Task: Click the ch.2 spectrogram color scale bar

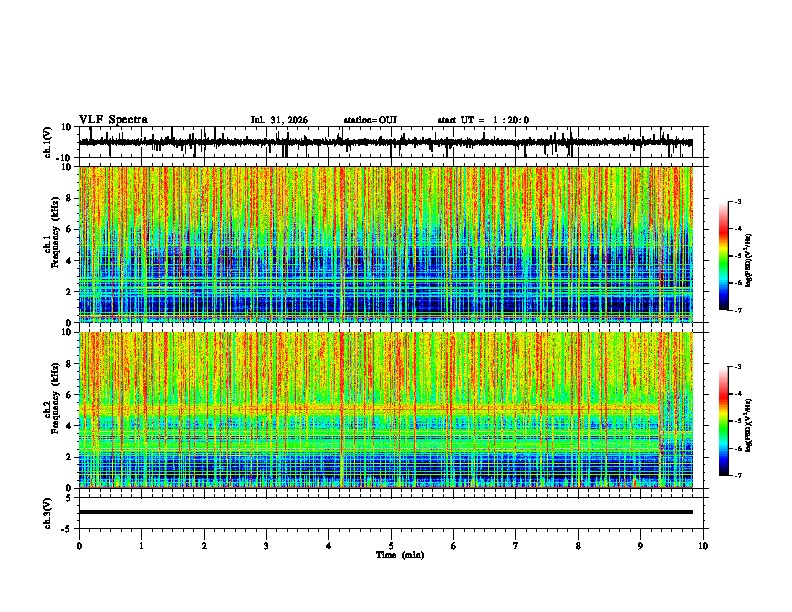Action: tap(724, 421)
